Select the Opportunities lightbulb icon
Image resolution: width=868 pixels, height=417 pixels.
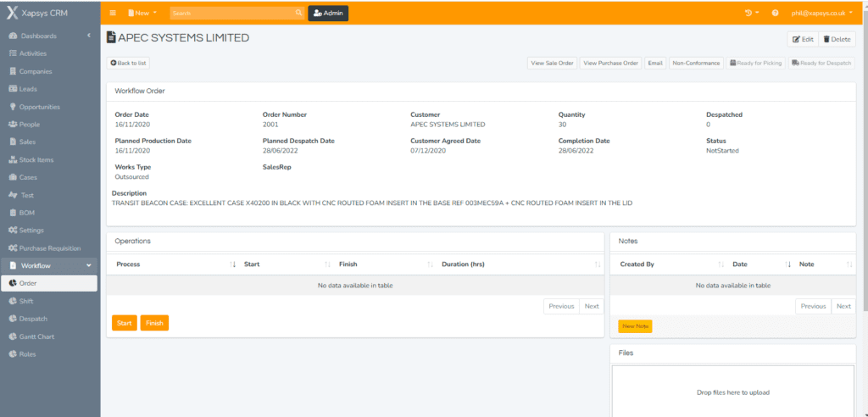pos(13,107)
